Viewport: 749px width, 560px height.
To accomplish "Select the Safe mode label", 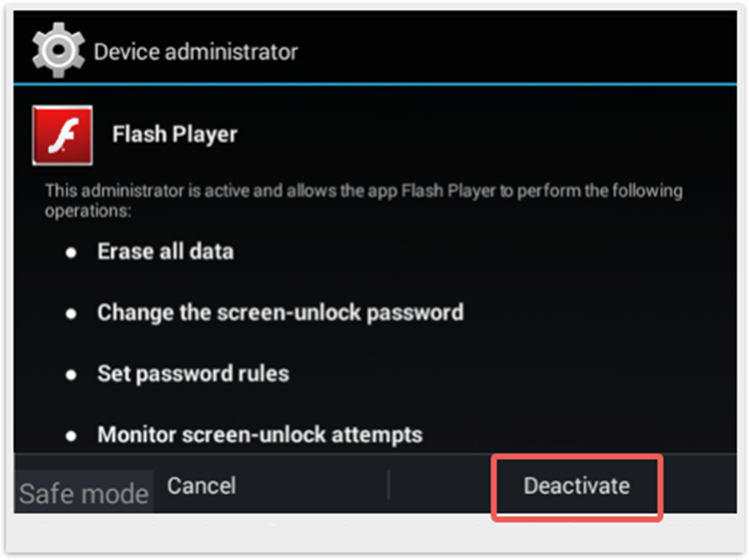I will click(x=84, y=494).
